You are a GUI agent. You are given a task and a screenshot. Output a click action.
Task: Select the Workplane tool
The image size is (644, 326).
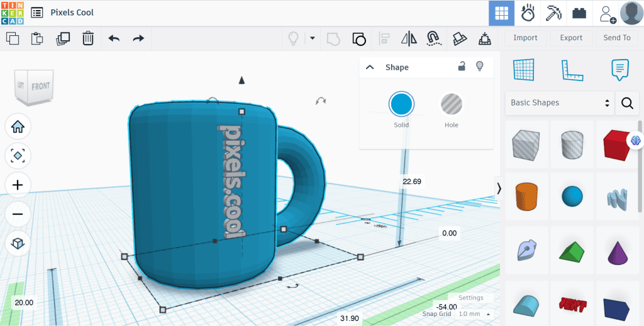coord(523,70)
